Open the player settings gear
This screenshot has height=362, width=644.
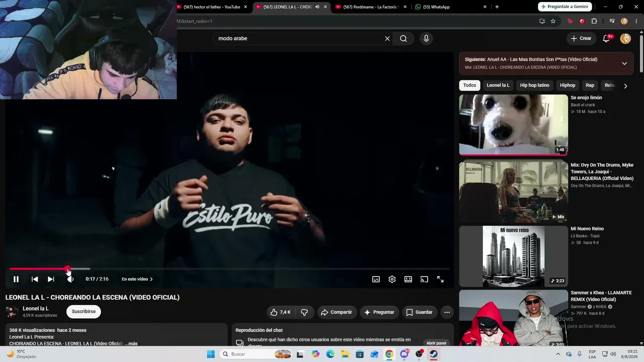coord(392,279)
